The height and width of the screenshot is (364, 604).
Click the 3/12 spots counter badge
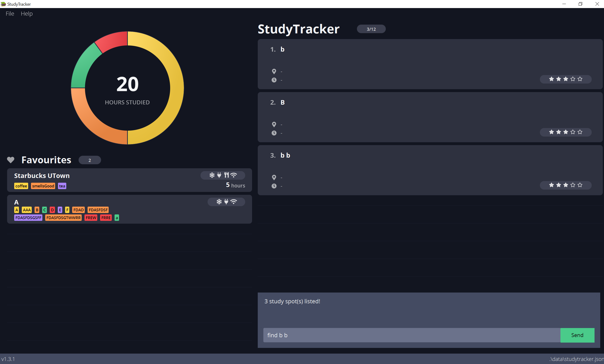(x=371, y=29)
